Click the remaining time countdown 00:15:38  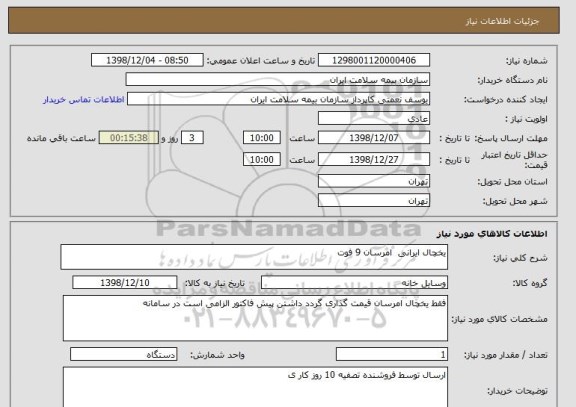coord(129,138)
